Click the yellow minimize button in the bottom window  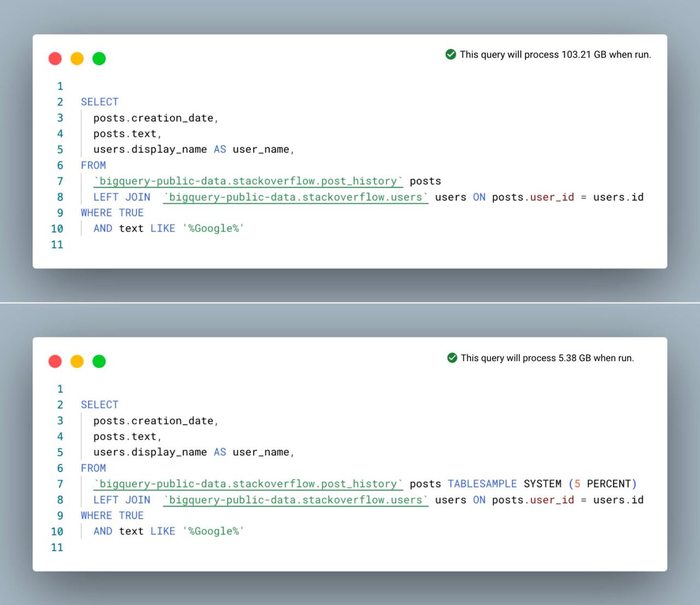pos(77,362)
